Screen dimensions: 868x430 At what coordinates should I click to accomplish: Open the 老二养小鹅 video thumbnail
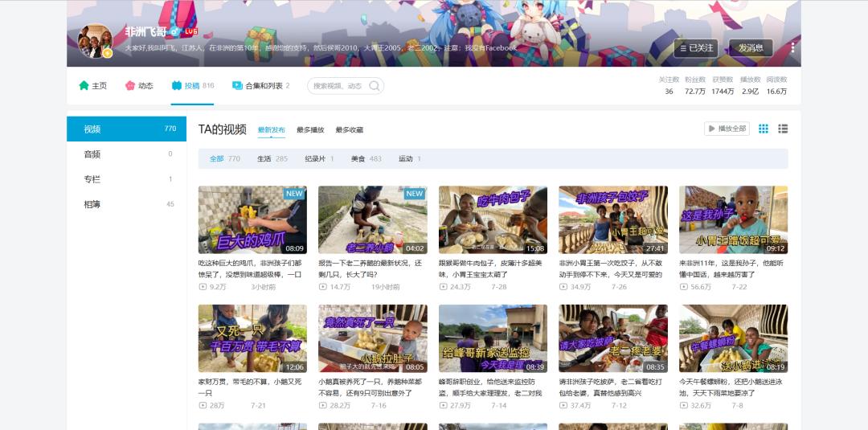(373, 219)
